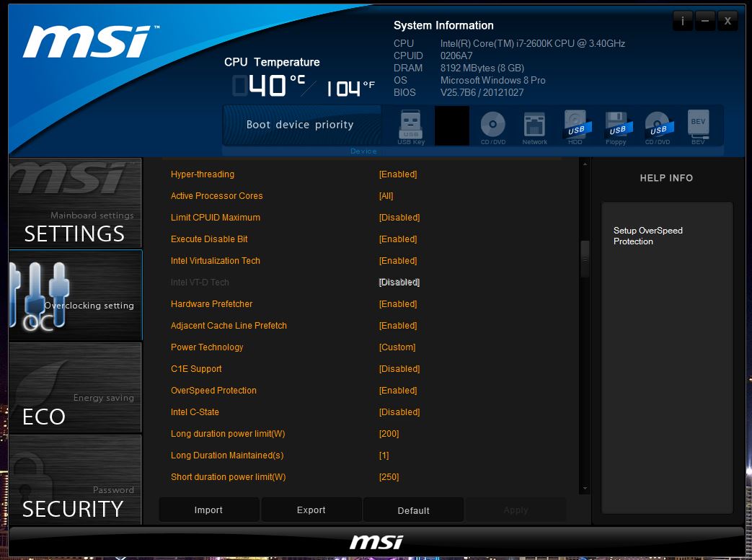The height and width of the screenshot is (560, 752).
Task: Select the Hyper-threading setting label
Action: point(203,174)
